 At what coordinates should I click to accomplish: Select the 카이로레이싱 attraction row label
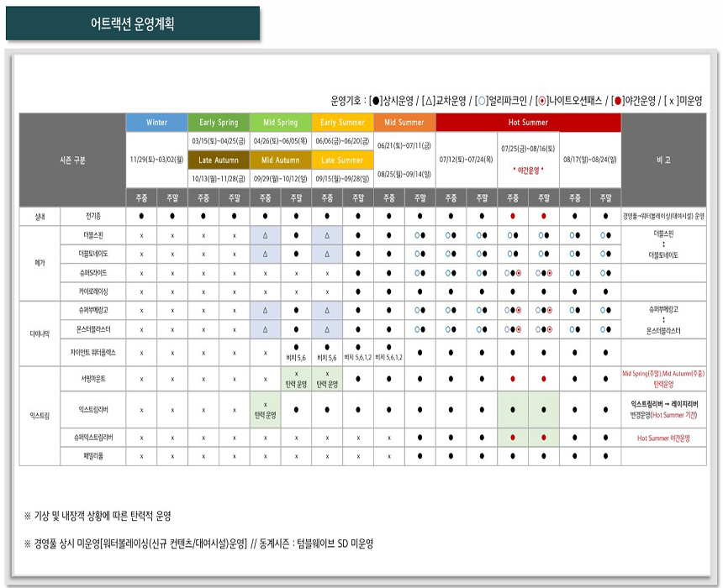[x=92, y=291]
